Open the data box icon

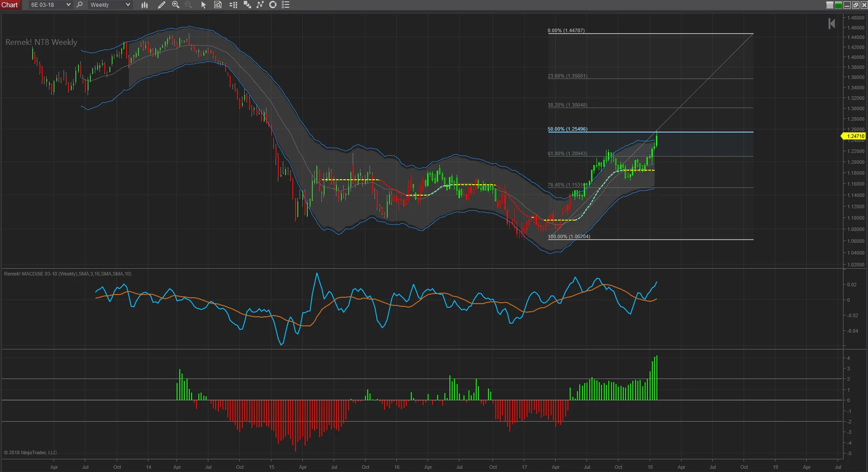click(x=218, y=5)
